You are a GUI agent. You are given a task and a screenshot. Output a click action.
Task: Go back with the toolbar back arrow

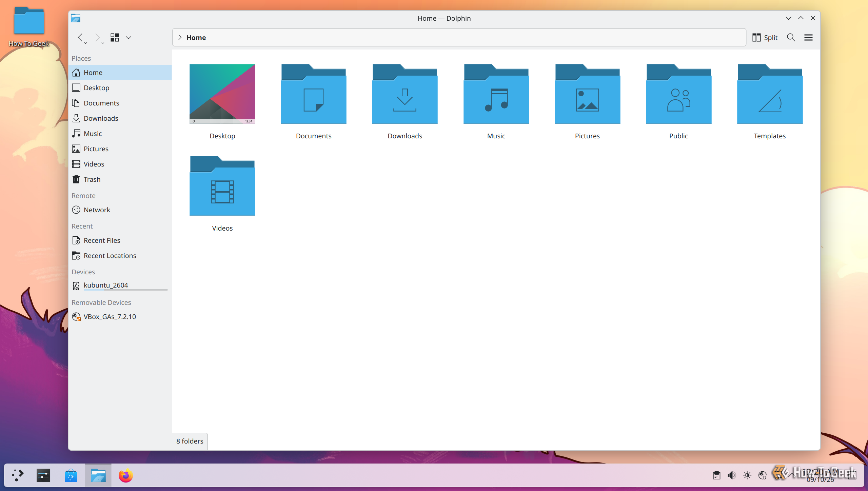[x=80, y=37]
